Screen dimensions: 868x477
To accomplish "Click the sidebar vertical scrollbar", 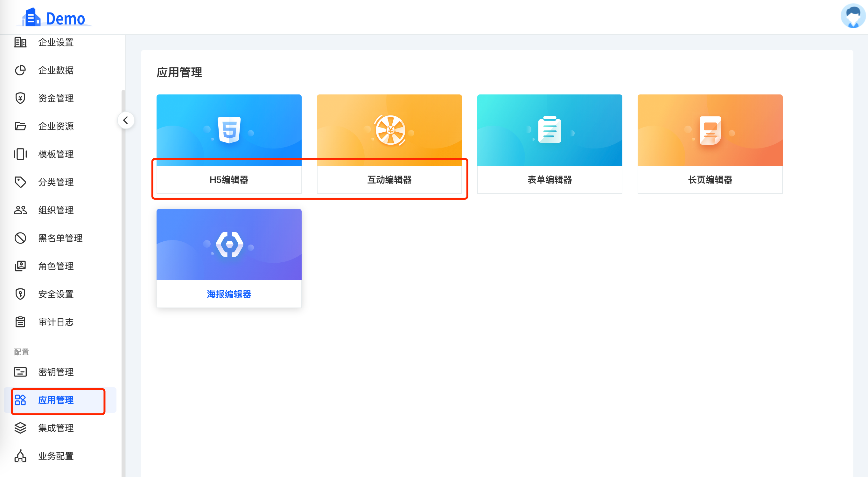I will pos(123,269).
